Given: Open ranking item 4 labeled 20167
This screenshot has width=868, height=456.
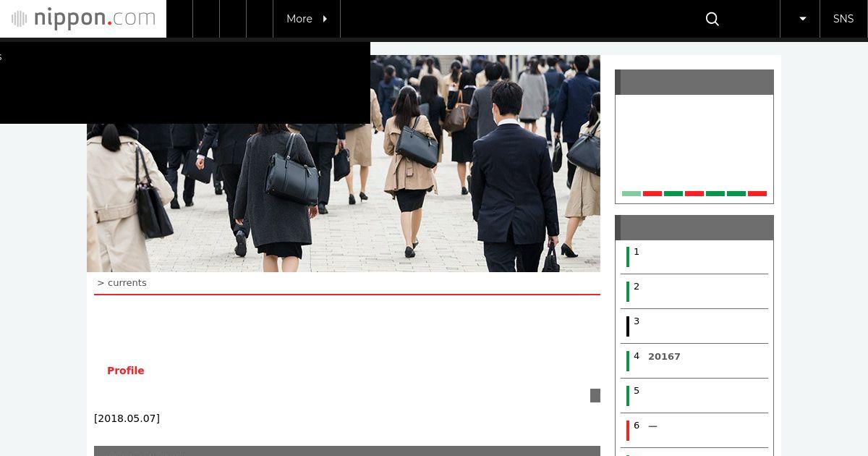Looking at the screenshot, I should [x=694, y=361].
